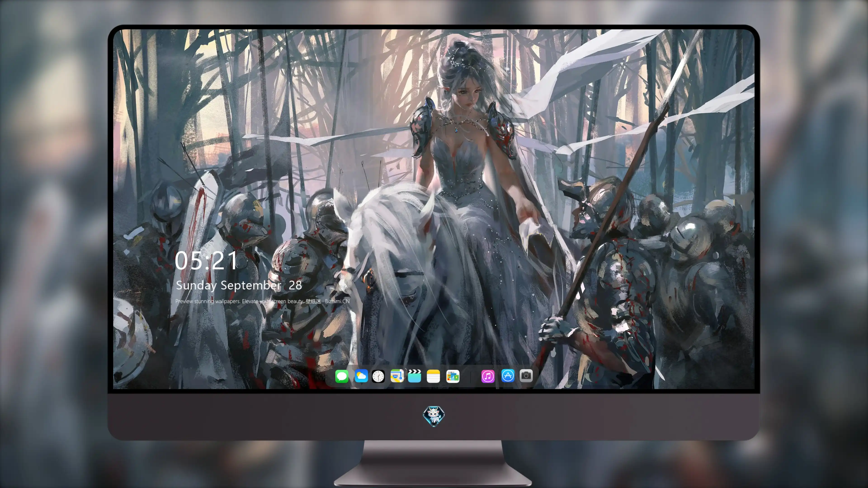This screenshot has width=868, height=488.
Task: Open the Photo gallery collage app in the dock
Action: coord(453,376)
